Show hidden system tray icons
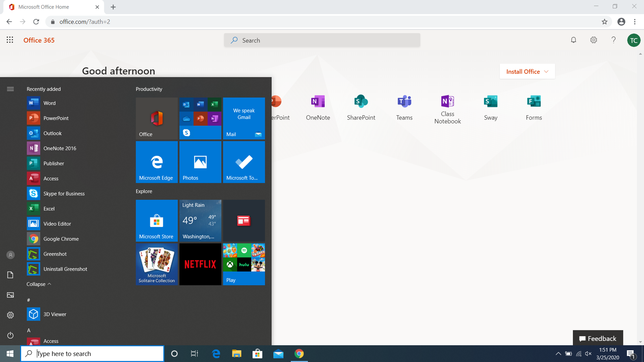The image size is (644, 362). tap(558, 353)
